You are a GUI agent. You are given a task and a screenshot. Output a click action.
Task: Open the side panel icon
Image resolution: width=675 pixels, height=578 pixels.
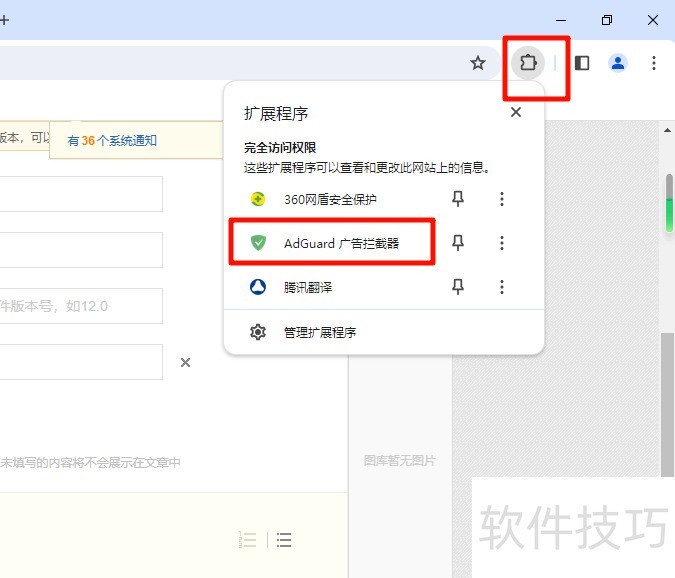point(582,63)
